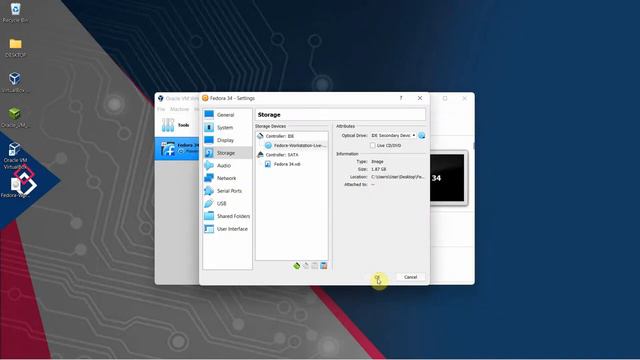This screenshot has width=640, height=360.
Task: Click the OK button
Action: [378, 277]
